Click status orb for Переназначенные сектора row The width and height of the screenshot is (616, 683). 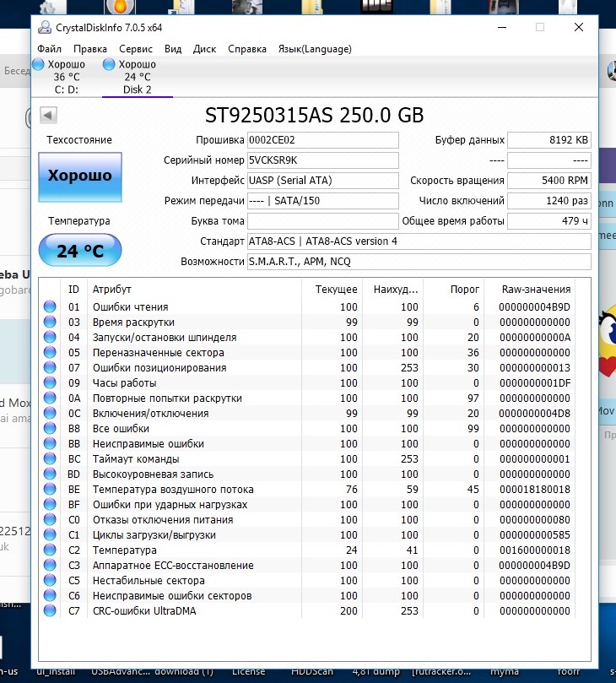50,353
